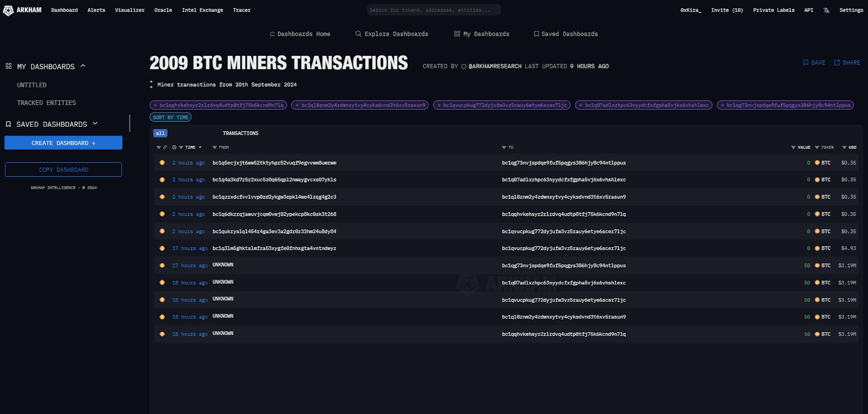Screen dimensions: 868x414
Task: Open recipient bc1qg73nvjspdqe9fuf5pqgys386hjy8c94ntlppus in first row
Action: pos(564,163)
